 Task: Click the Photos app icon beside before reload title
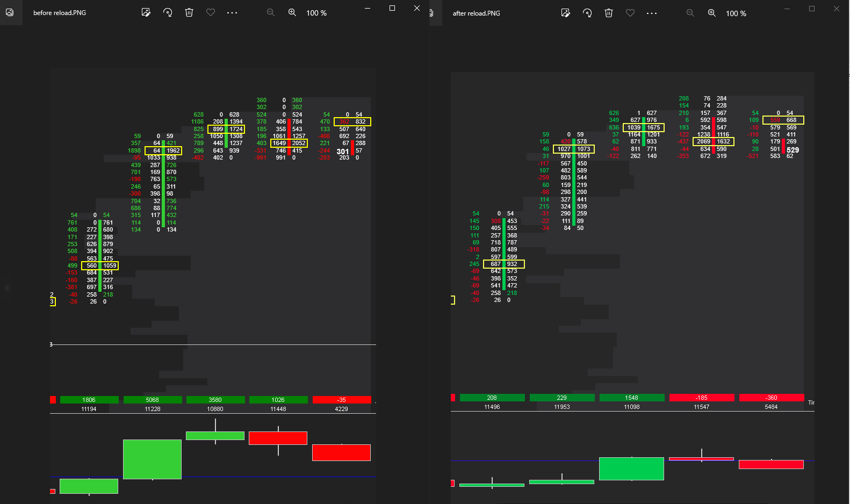pyautogui.click(x=9, y=12)
